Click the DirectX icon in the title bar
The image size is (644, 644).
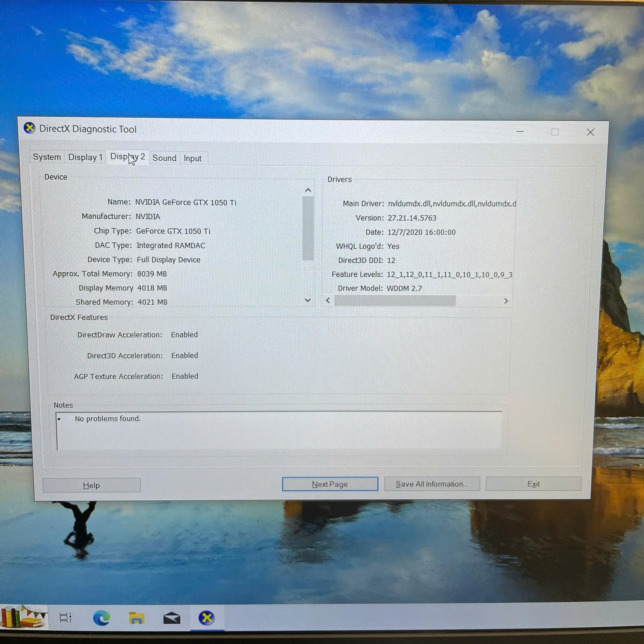[x=30, y=129]
